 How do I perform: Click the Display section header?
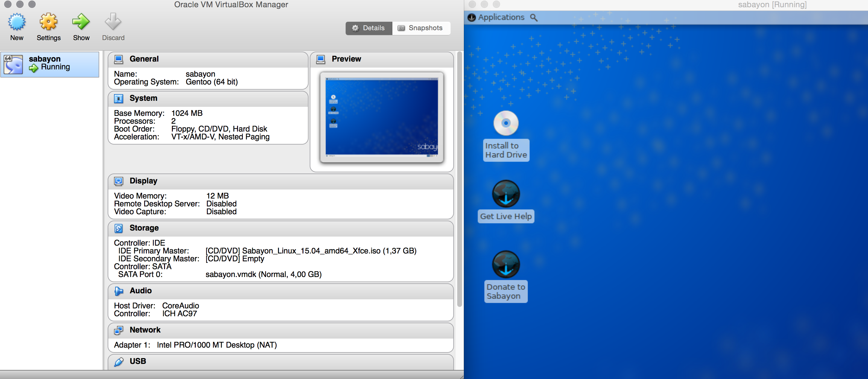(x=143, y=181)
